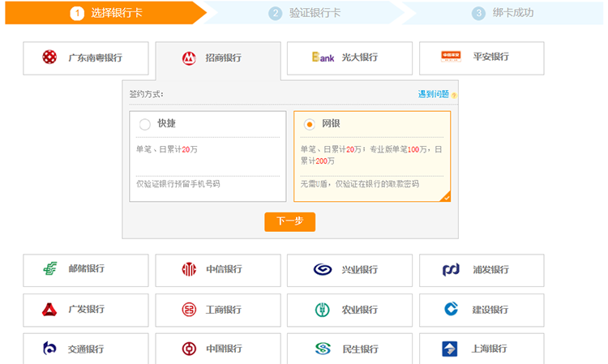The image size is (608, 364).
Task: Choose the 快捷 signing method card
Action: 208,156
